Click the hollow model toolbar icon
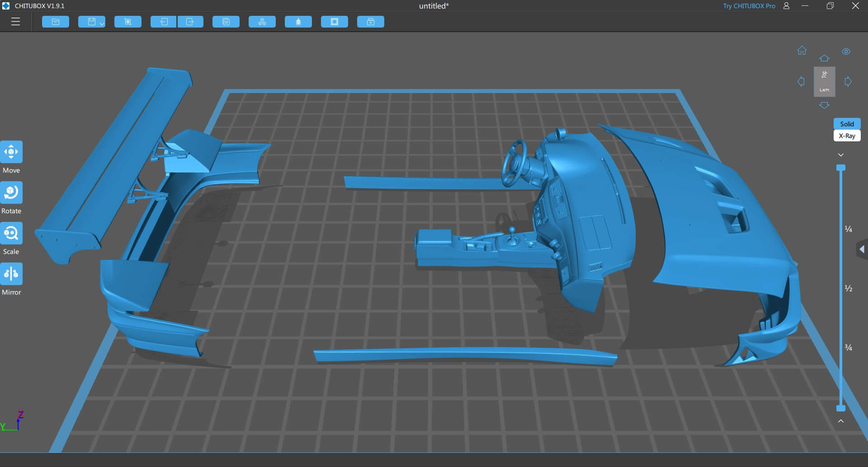 tap(298, 22)
